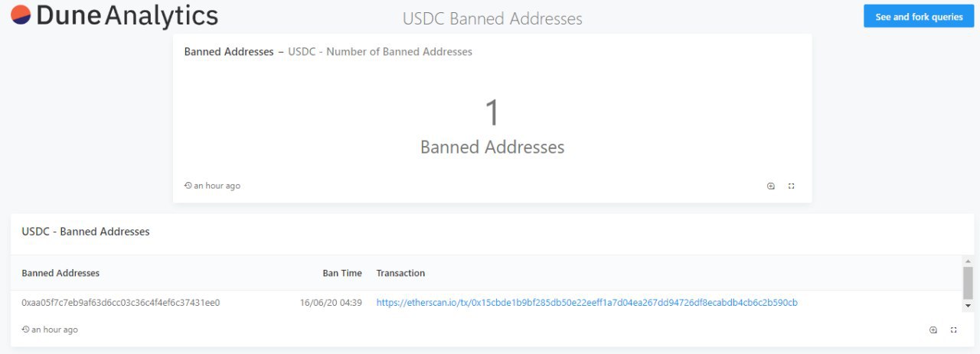The height and width of the screenshot is (354, 980).
Task: Click the USDC Banned Addresses dashboard title
Action: 492,18
